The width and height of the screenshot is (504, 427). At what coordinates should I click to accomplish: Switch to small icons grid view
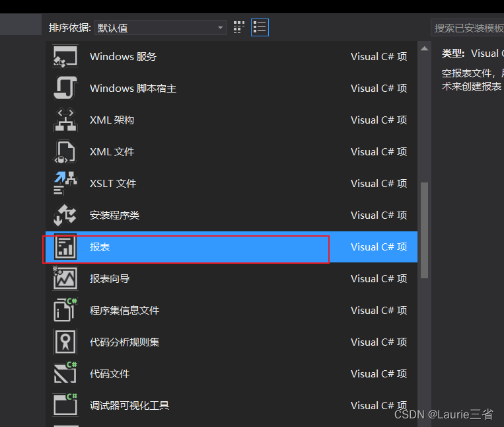click(x=239, y=27)
